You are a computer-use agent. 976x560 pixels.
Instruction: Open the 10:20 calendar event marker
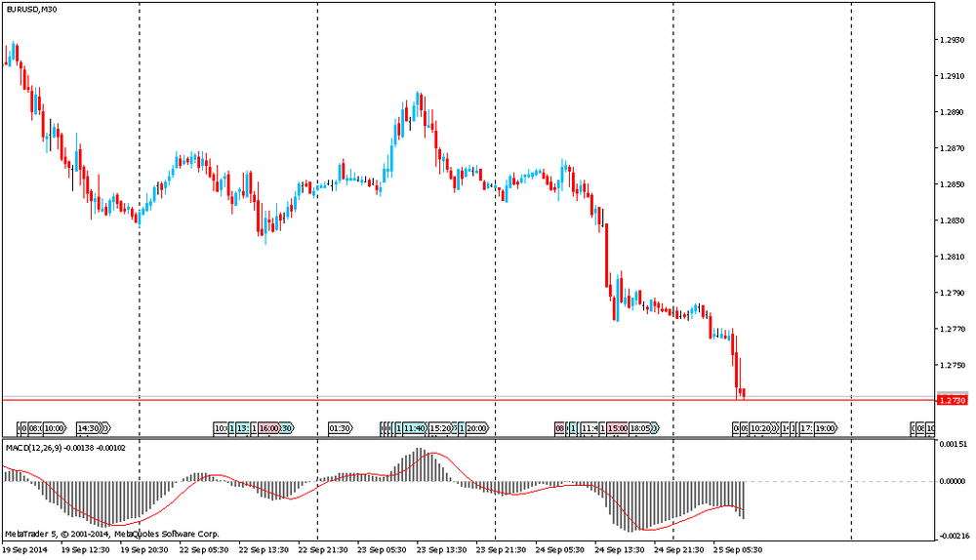pos(760,428)
